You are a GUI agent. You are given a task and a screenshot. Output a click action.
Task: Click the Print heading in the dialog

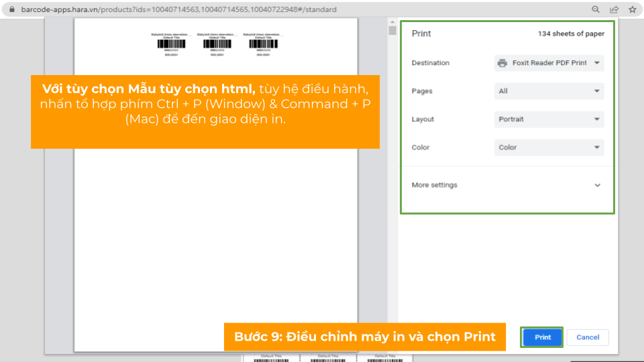[x=421, y=34]
